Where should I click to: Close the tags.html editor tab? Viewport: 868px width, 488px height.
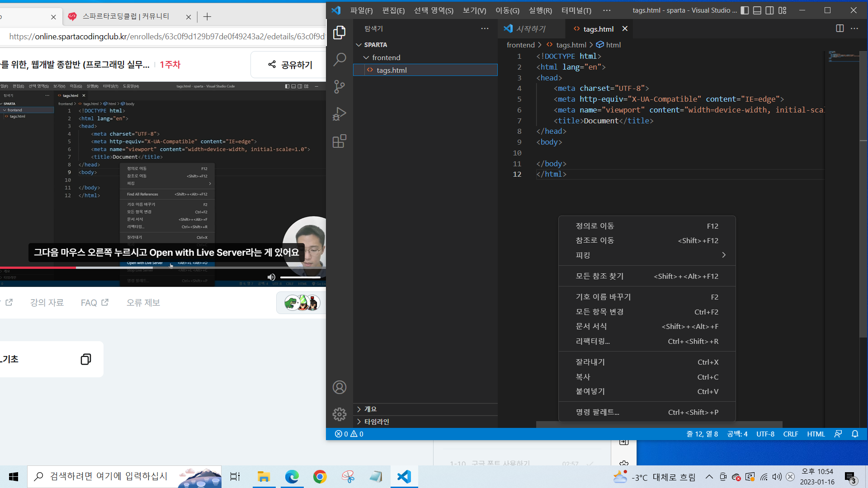coord(625,28)
